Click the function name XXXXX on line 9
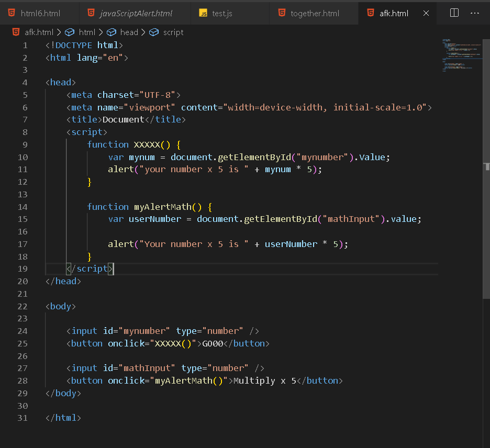Image resolution: width=490 pixels, height=448 pixels. (x=147, y=144)
